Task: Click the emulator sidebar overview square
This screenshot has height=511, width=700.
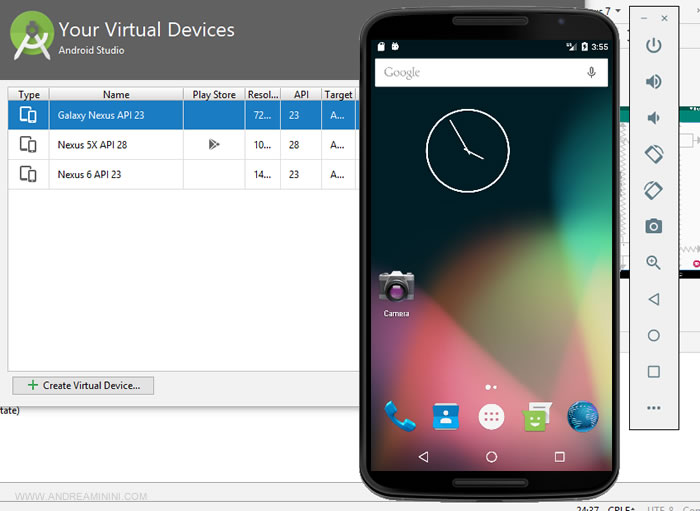Action: point(654,371)
